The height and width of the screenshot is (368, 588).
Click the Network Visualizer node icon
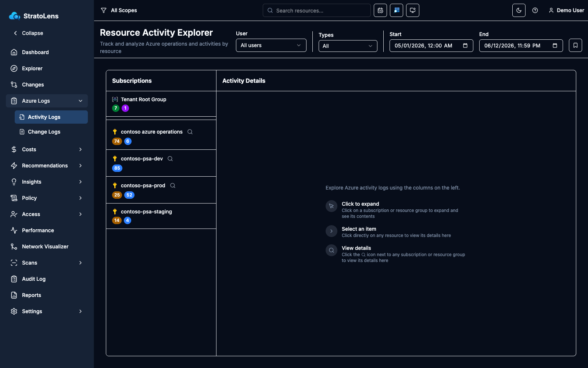(14, 247)
